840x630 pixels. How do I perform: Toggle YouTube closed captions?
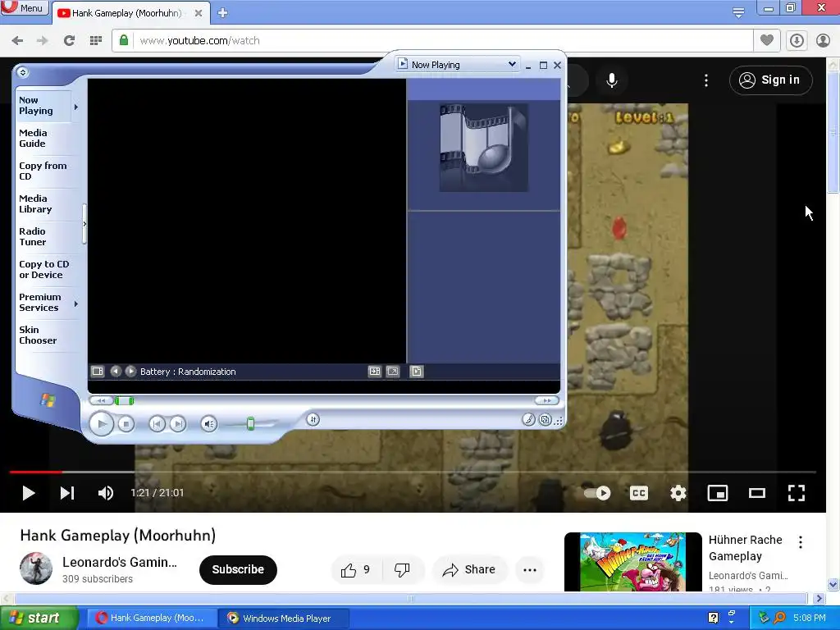pyautogui.click(x=638, y=493)
